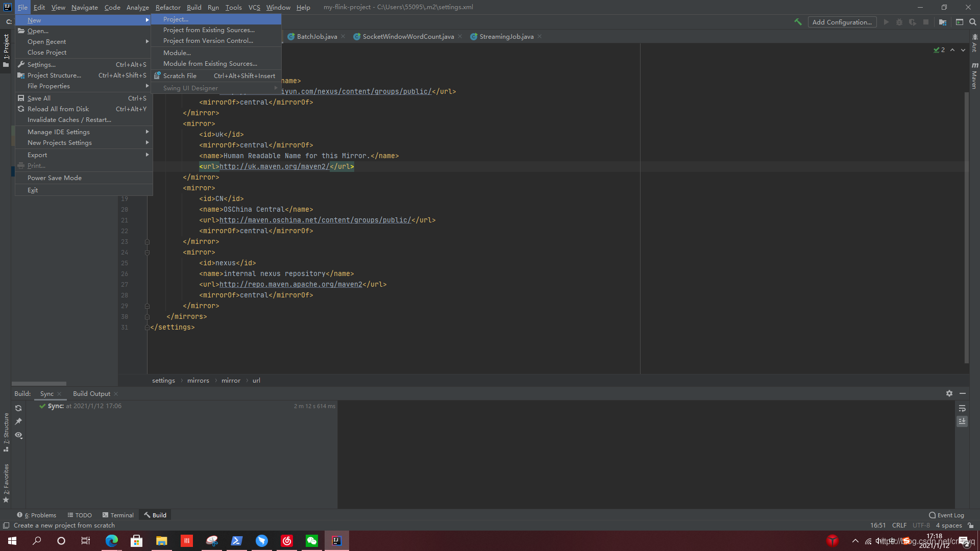The height and width of the screenshot is (551, 980).
Task: Click the read-only lock icon in status bar
Action: (x=970, y=525)
